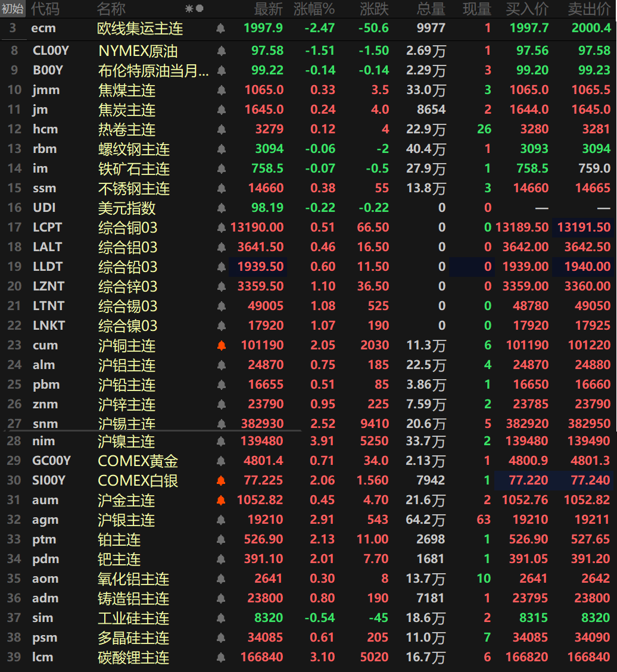
Task: Open the COMEX黄金 contract name
Action: [138, 461]
